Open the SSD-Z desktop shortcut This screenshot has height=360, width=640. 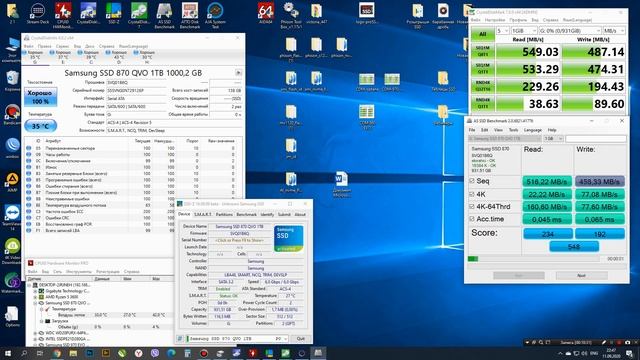[113, 13]
